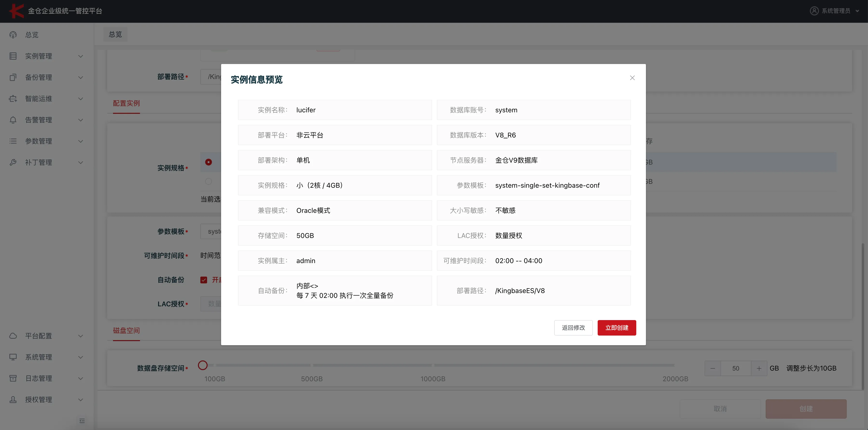Image resolution: width=868 pixels, height=430 pixels.
Task: Select the 补丁管理 patch management icon
Action: (13, 162)
